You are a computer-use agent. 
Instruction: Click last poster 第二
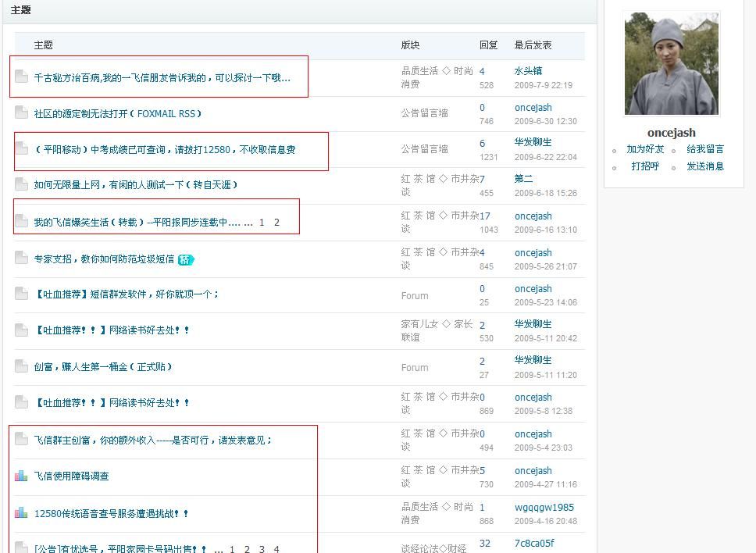(x=523, y=178)
